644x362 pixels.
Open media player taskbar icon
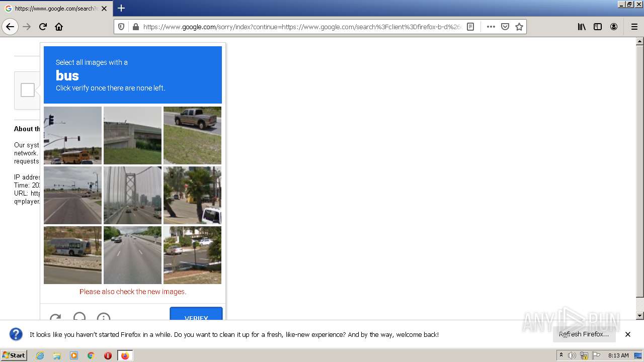(x=74, y=355)
